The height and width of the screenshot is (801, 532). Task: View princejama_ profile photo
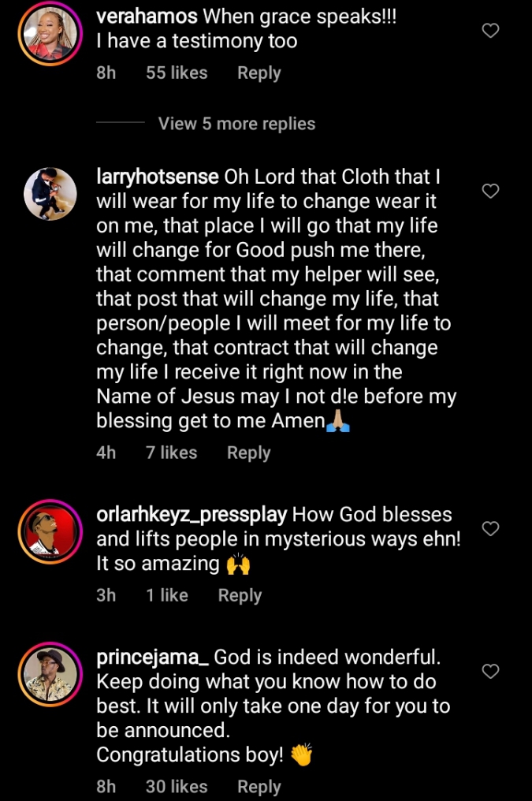click(x=50, y=674)
